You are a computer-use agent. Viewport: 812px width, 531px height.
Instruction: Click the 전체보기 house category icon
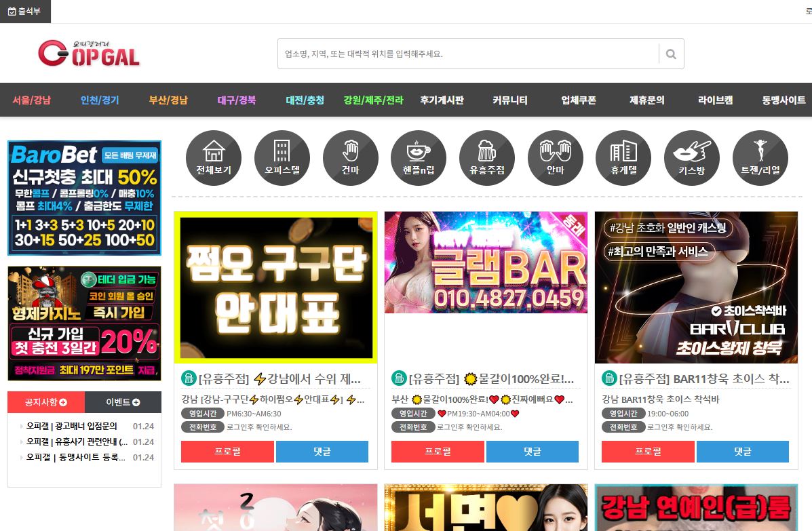tap(214, 157)
